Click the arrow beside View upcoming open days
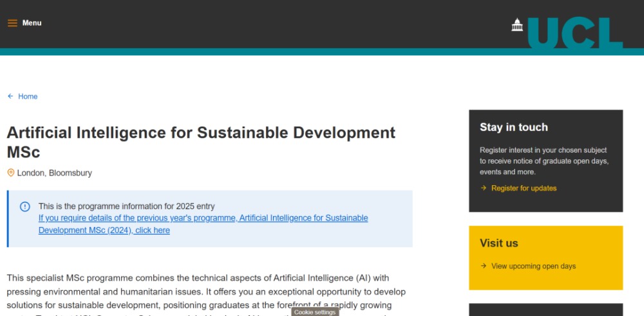Image resolution: width=644 pixels, height=316 pixels. click(x=484, y=266)
